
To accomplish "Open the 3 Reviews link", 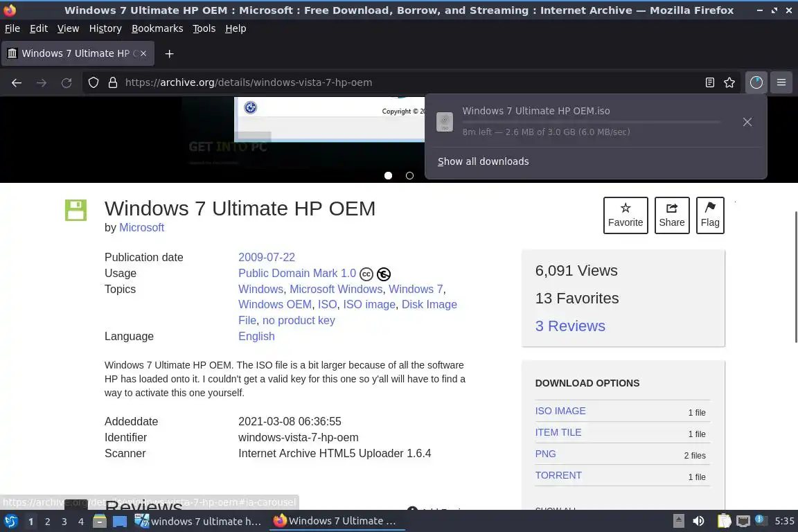I will (570, 326).
